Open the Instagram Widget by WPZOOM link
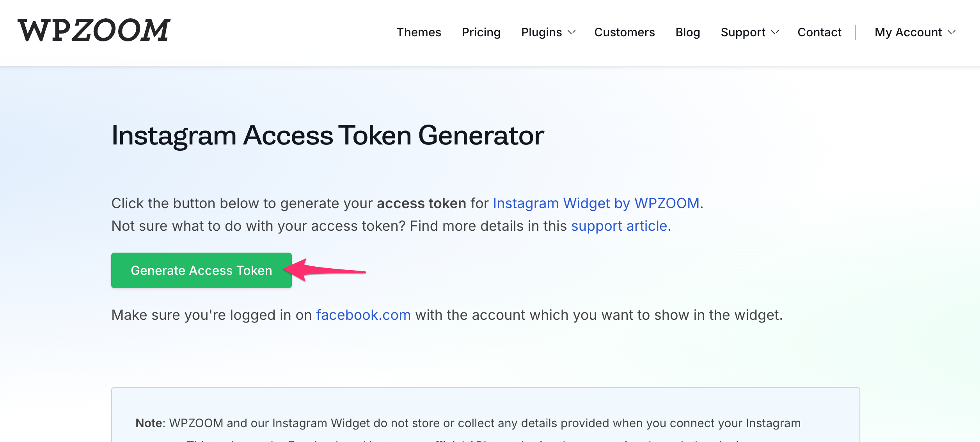Screen dimensions: 980x442 tap(596, 203)
